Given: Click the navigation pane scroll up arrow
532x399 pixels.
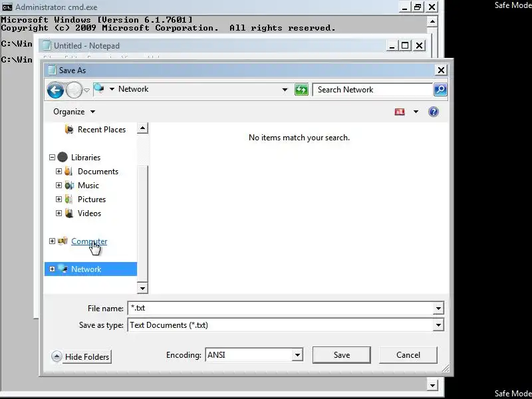Looking at the screenshot, I should pyautogui.click(x=142, y=128).
